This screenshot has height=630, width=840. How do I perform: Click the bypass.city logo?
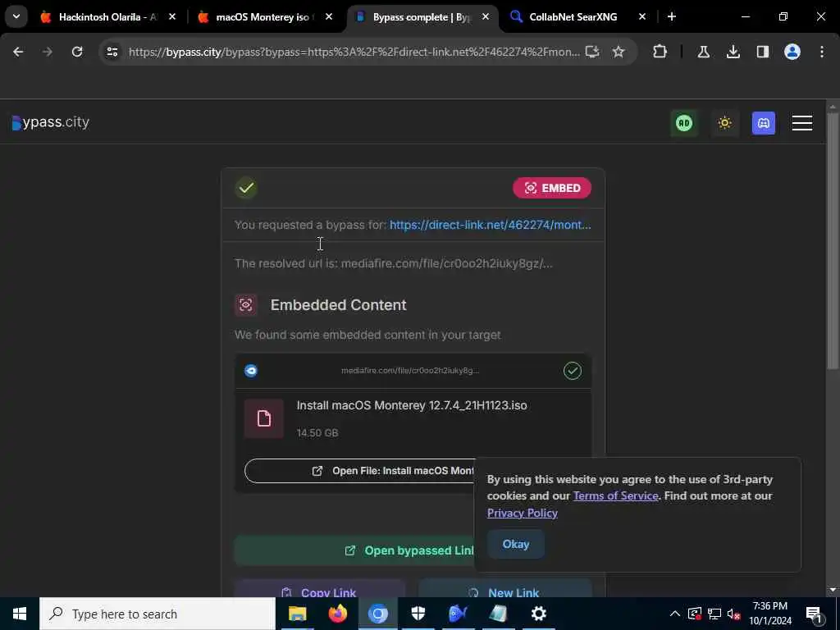[x=50, y=123]
